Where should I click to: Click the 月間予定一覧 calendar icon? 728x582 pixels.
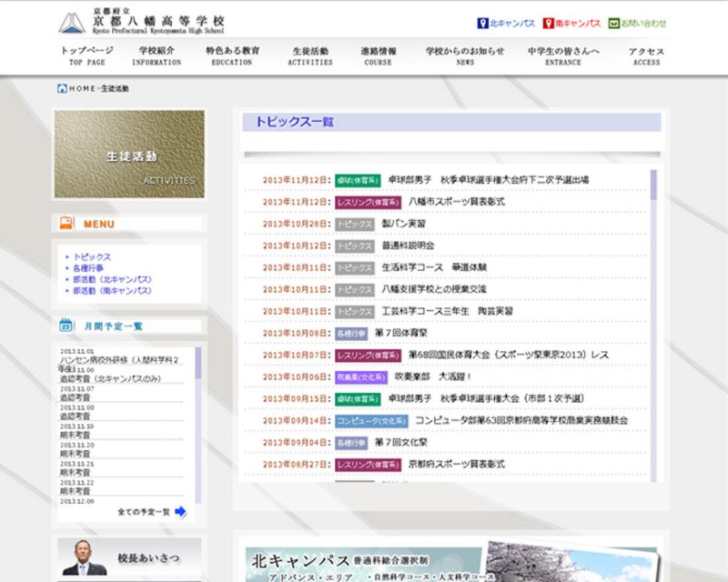pyautogui.click(x=66, y=326)
